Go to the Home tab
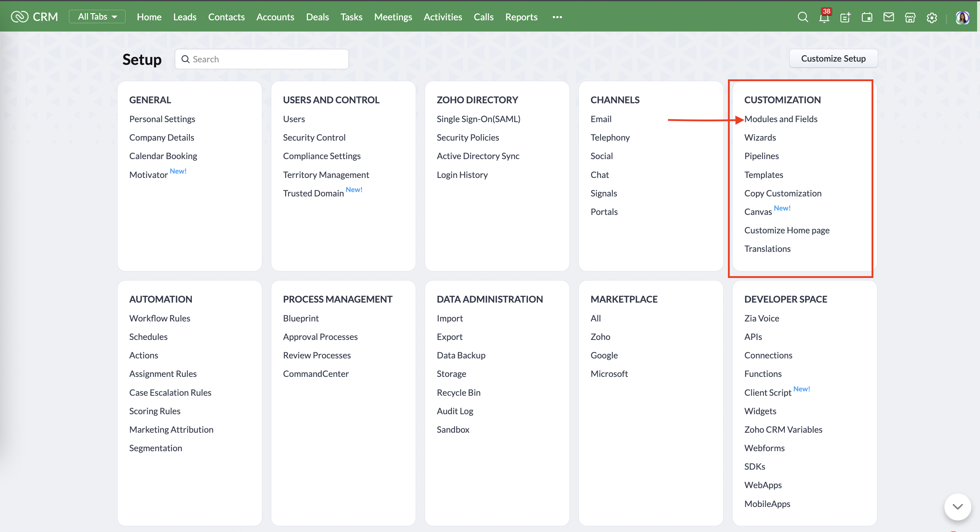This screenshot has width=980, height=532. [149, 17]
